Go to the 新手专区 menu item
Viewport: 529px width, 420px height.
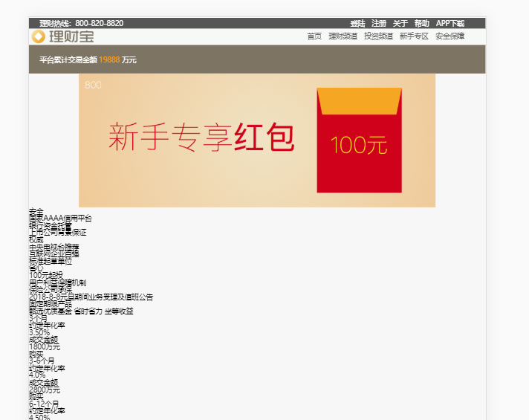point(414,36)
